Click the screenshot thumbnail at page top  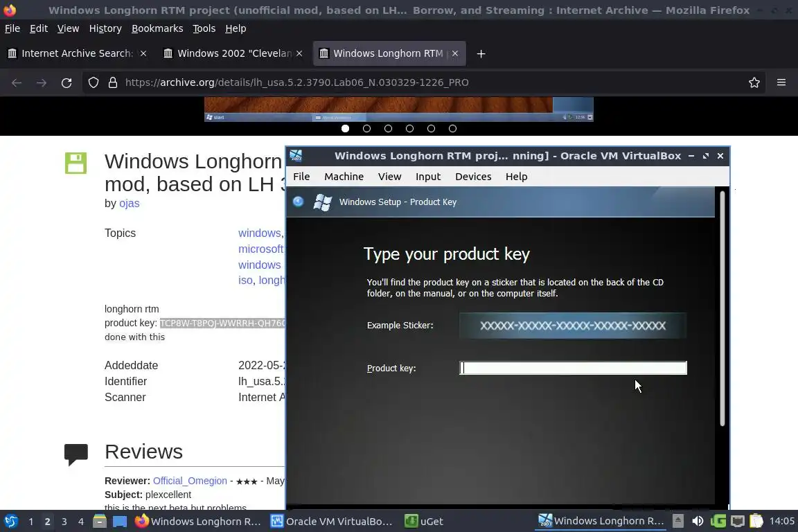pos(399,109)
